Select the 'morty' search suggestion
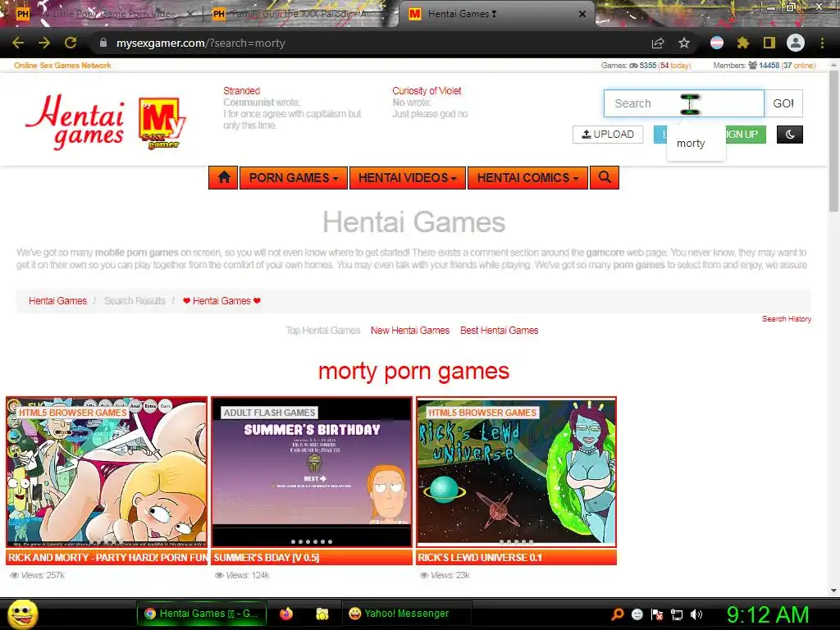Image resolution: width=840 pixels, height=630 pixels. tap(691, 143)
